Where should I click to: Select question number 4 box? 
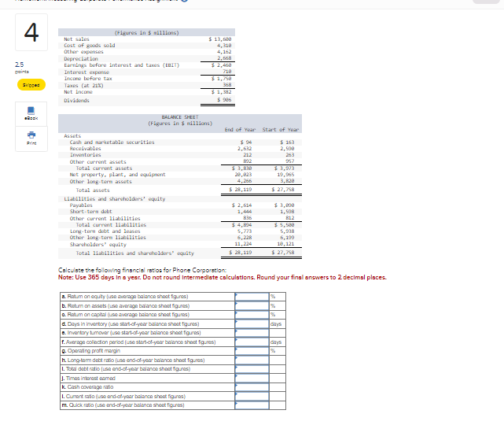pos(31,32)
